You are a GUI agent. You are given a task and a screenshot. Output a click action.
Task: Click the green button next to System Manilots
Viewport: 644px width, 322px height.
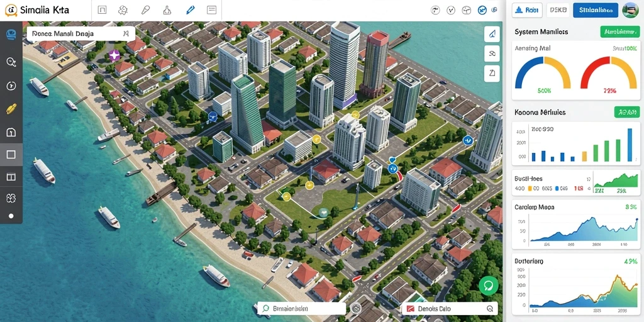(619, 31)
